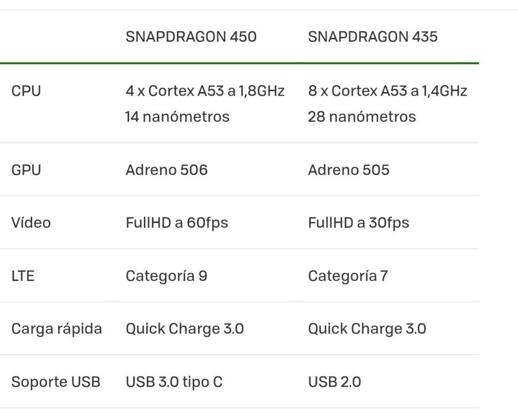Select the Vídeo row label
This screenshot has width=518, height=420.
[31, 223]
